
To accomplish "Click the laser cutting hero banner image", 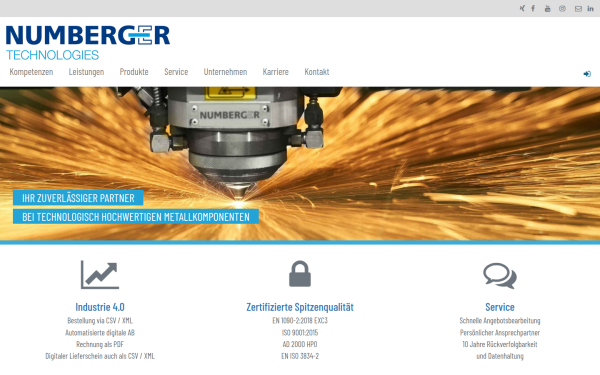I will [300, 164].
